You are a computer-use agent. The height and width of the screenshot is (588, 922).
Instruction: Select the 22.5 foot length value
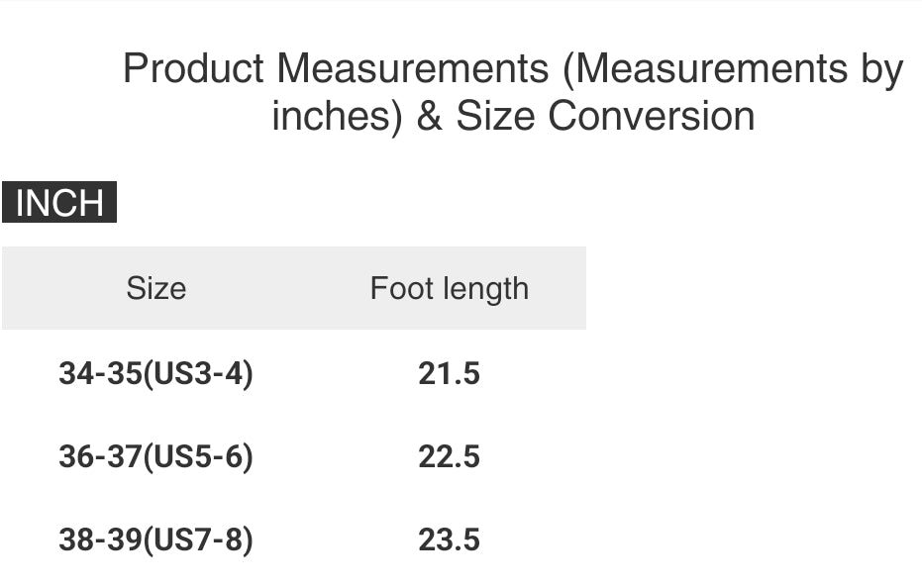(x=449, y=457)
